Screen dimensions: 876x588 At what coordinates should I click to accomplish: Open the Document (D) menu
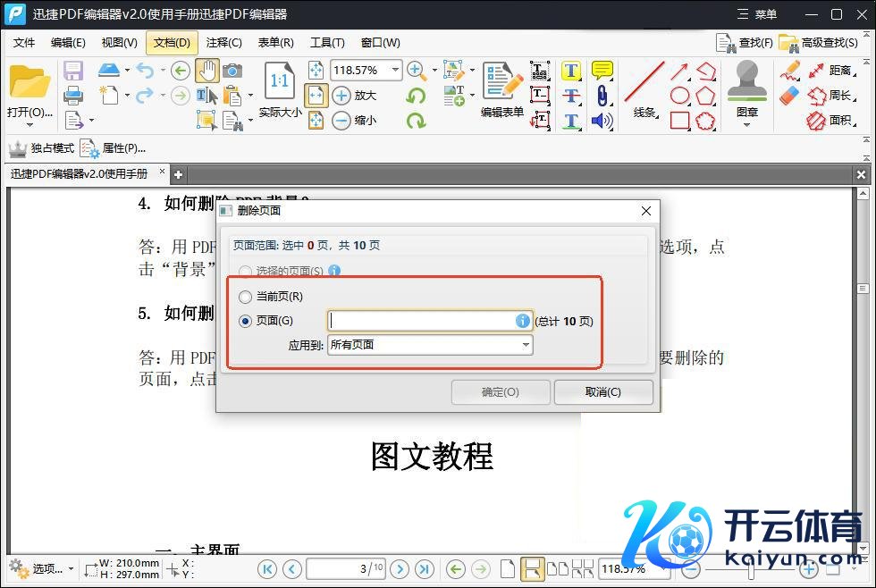[172, 42]
